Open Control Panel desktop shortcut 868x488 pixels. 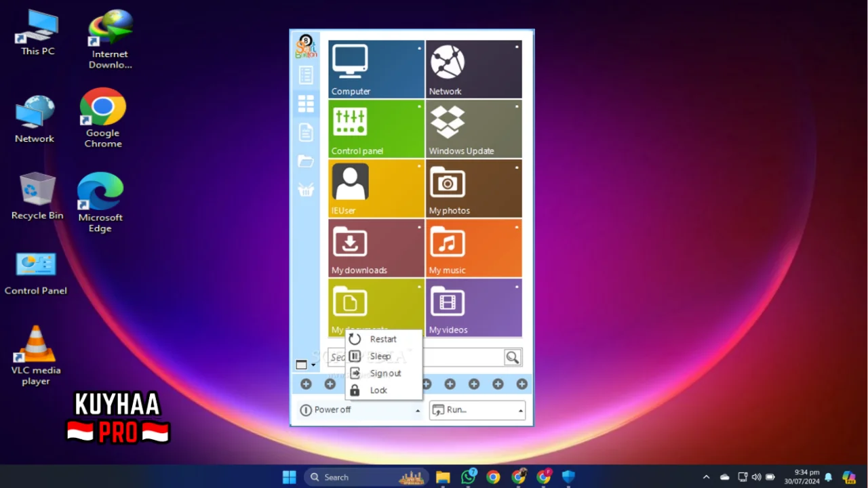click(x=36, y=274)
